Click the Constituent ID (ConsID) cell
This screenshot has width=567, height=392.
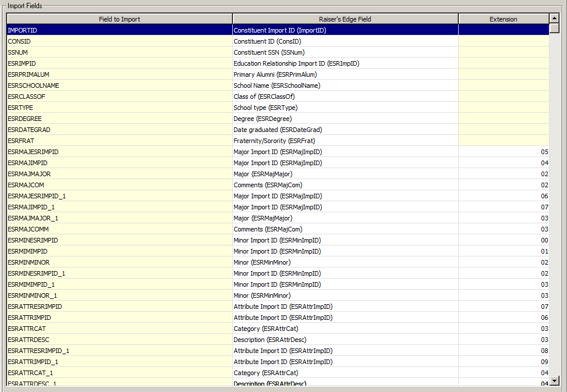[x=345, y=41]
